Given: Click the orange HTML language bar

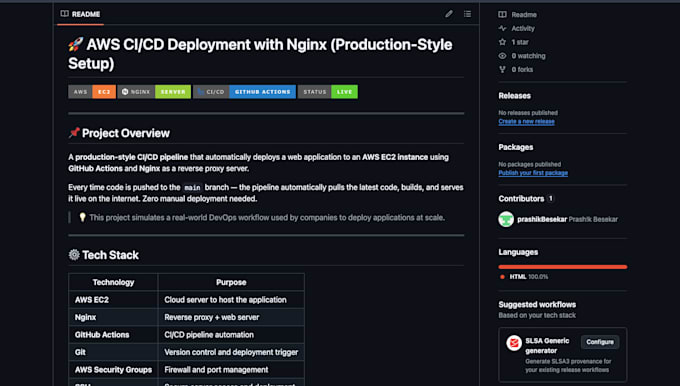Looking at the screenshot, I should tap(562, 267).
